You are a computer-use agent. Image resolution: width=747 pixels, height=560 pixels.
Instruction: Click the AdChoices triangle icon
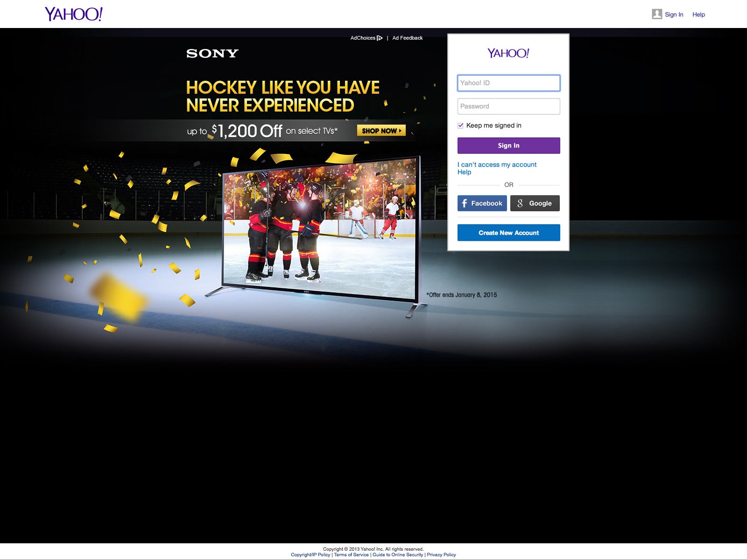380,38
